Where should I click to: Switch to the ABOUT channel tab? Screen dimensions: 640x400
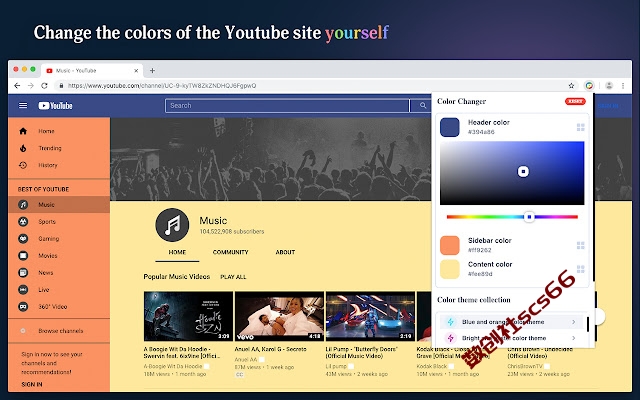click(285, 252)
